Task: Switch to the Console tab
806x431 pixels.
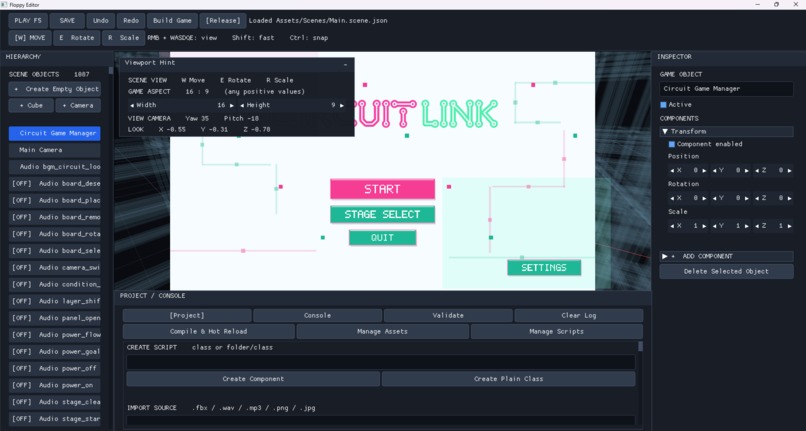Action: pyautogui.click(x=318, y=315)
